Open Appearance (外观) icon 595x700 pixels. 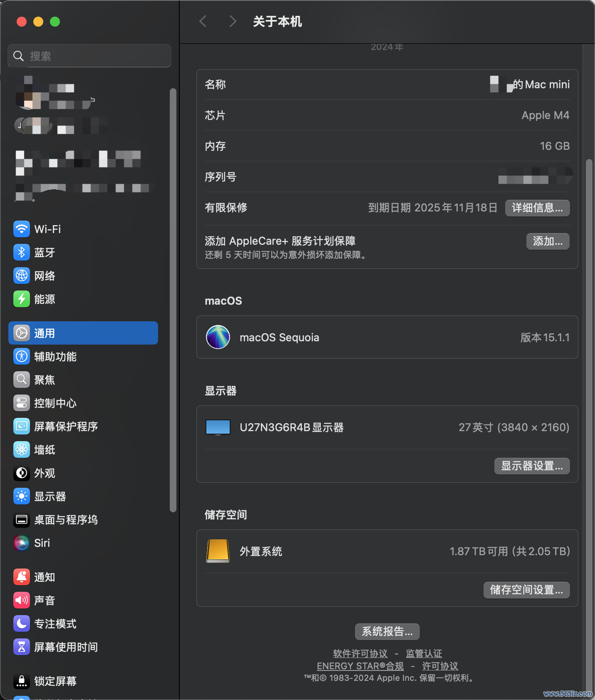pyautogui.click(x=22, y=473)
